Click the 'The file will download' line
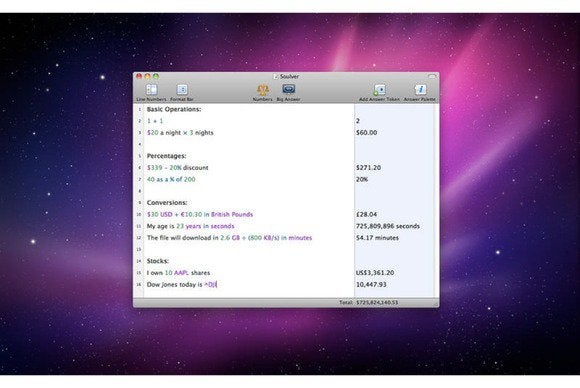This screenshot has width=580, height=388. coord(229,238)
